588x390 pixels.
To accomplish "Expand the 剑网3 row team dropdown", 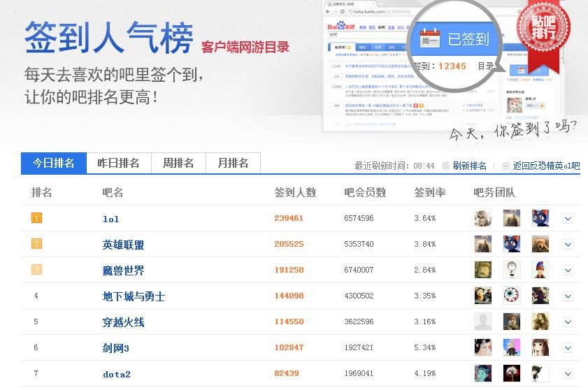I will [x=568, y=348].
